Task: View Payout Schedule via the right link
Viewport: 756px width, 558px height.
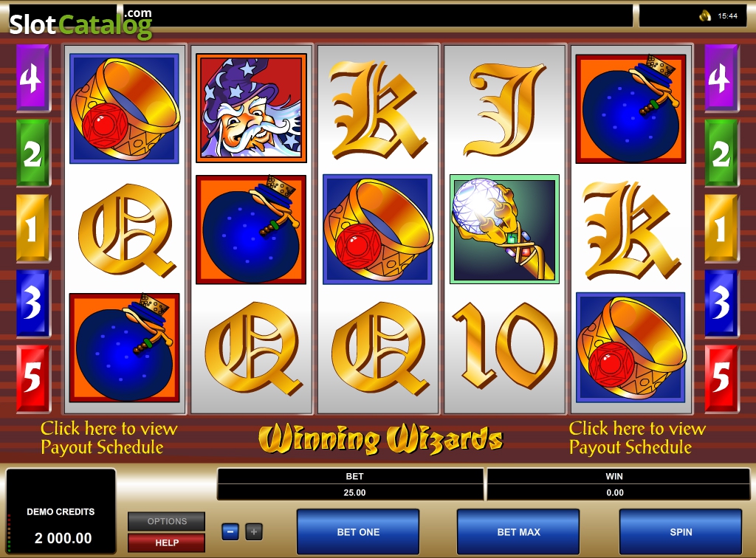Action: pos(637,438)
